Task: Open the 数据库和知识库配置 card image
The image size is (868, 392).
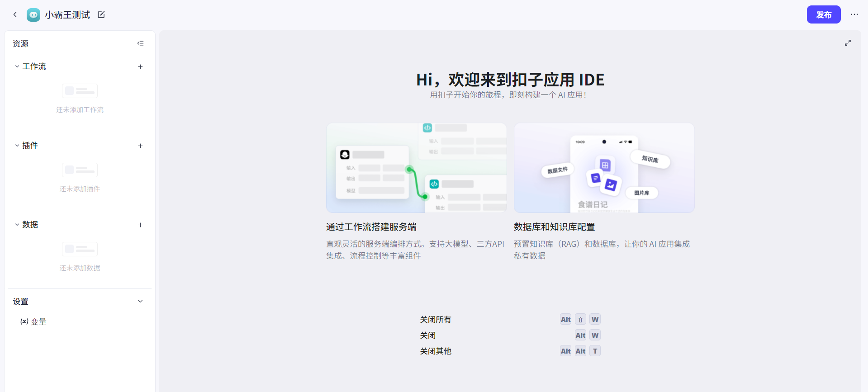Action: pyautogui.click(x=604, y=168)
